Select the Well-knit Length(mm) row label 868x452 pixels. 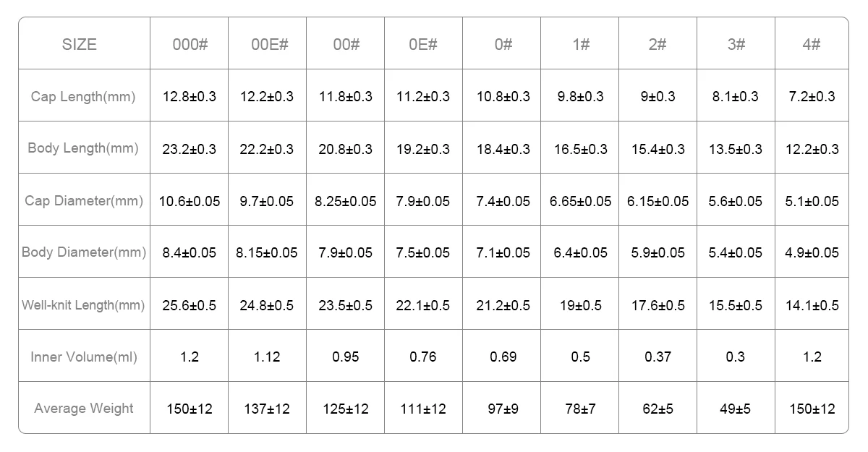point(83,304)
